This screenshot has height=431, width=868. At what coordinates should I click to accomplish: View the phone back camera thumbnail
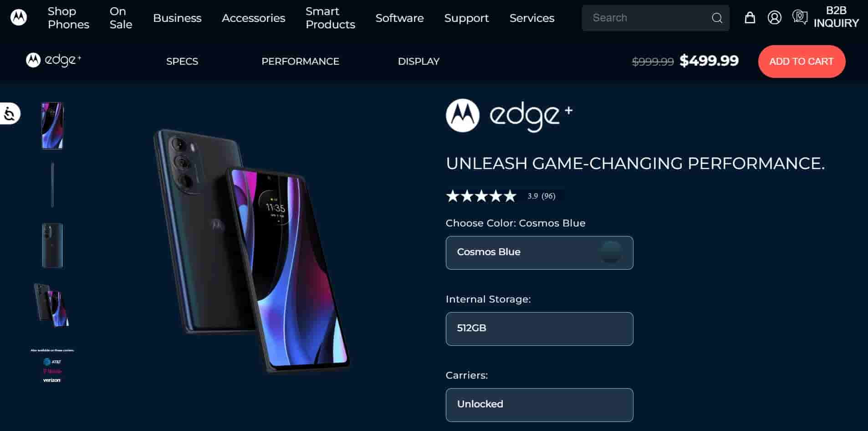52,245
